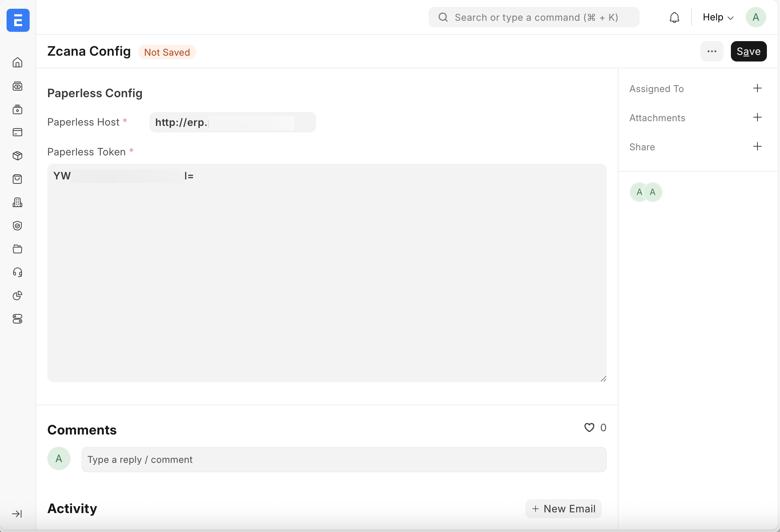Expand the sidebar with arrow icon
Image resolution: width=780 pixels, height=532 pixels.
point(17,514)
